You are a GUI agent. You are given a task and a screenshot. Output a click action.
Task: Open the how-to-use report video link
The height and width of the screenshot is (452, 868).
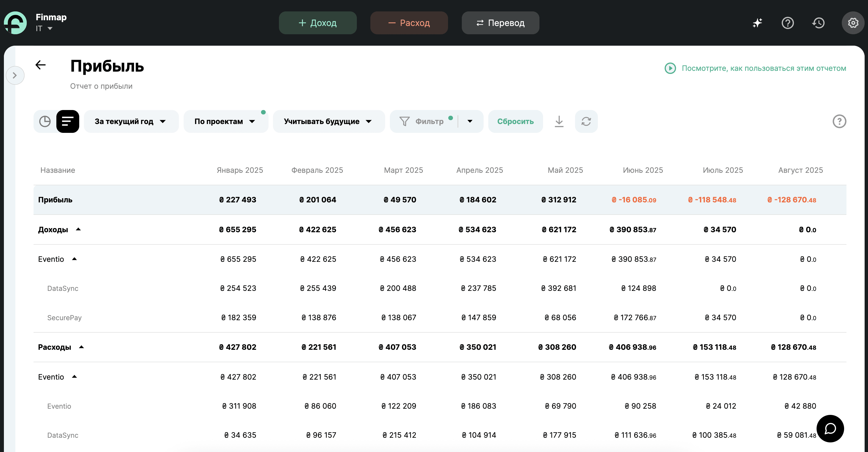pos(764,68)
